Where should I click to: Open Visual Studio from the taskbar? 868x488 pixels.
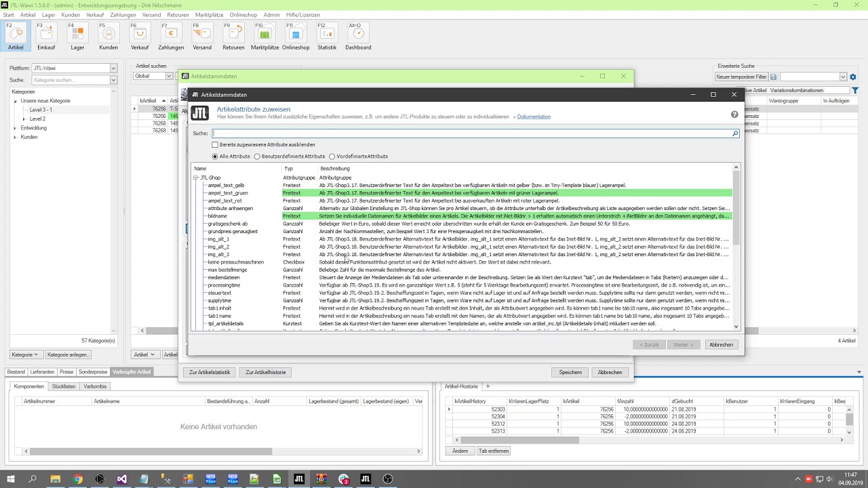[121, 479]
